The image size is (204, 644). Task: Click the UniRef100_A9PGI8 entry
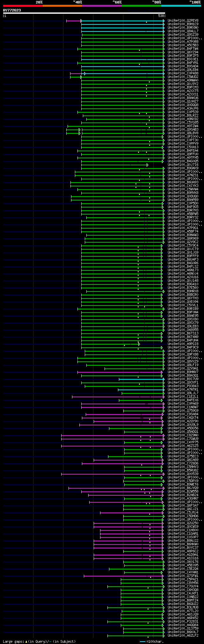click(x=183, y=344)
